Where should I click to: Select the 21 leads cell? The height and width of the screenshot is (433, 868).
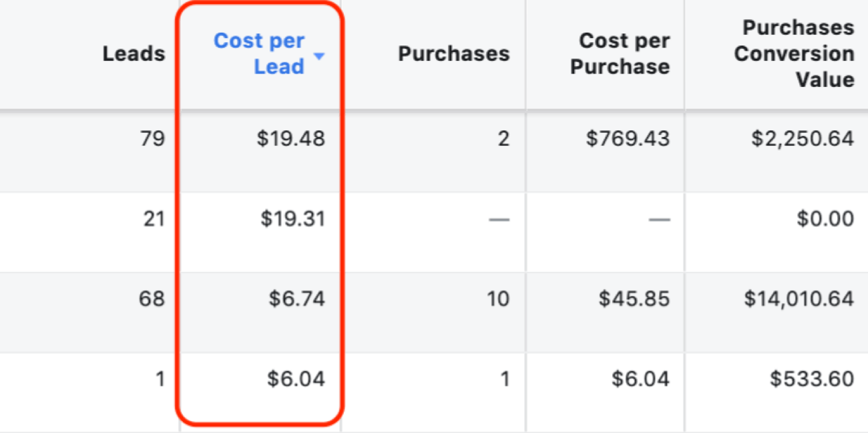click(154, 219)
